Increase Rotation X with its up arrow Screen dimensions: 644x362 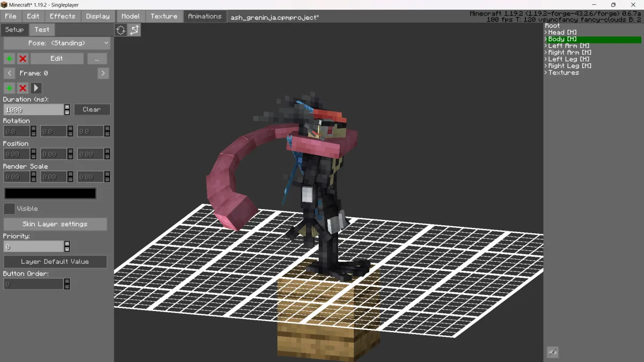pyautogui.click(x=33, y=129)
